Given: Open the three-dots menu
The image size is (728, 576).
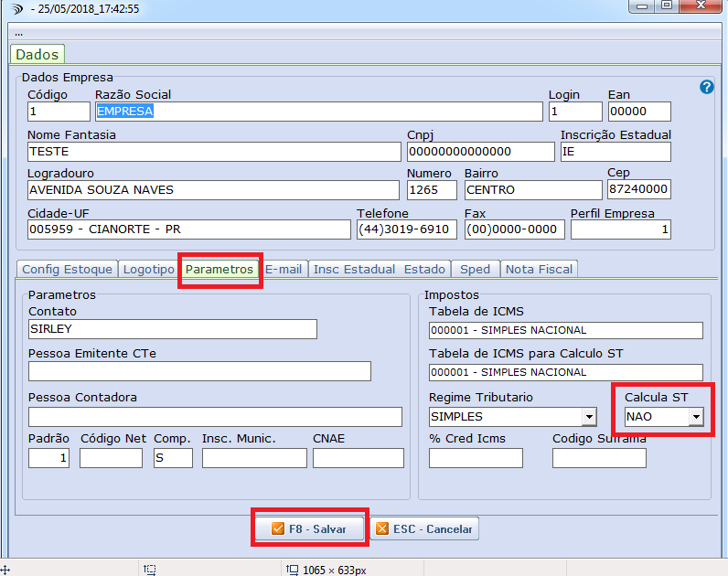Looking at the screenshot, I should coord(18,32).
